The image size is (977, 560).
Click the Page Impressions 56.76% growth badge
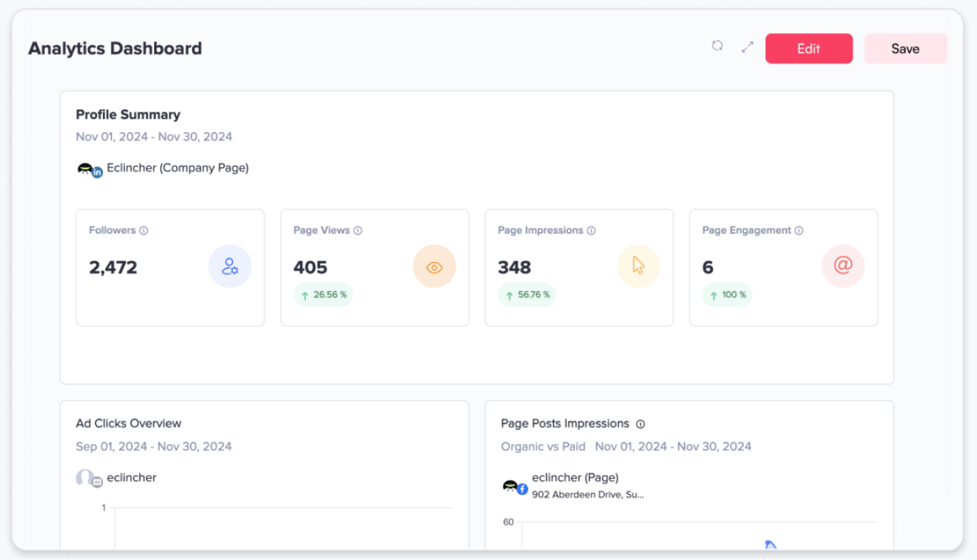(527, 295)
